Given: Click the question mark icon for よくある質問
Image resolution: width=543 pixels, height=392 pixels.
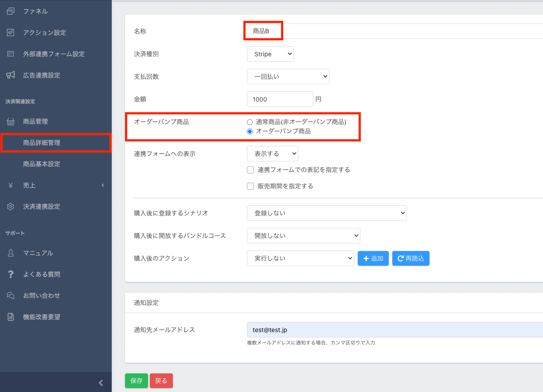Looking at the screenshot, I should [x=11, y=274].
